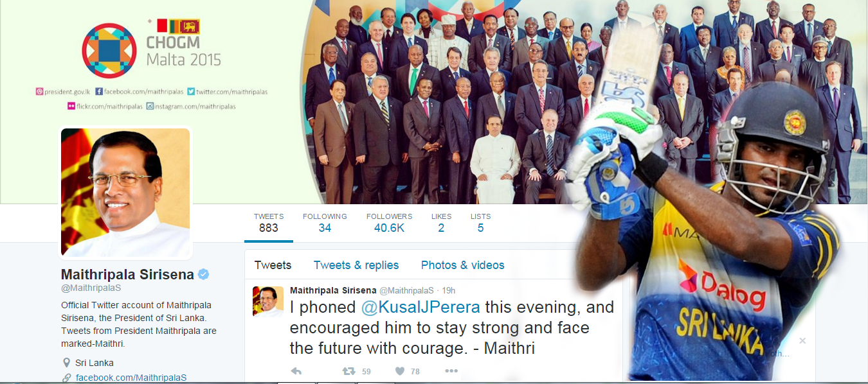Open the Lists 5 stat
Viewport: 868px width, 384px height.
click(x=480, y=222)
